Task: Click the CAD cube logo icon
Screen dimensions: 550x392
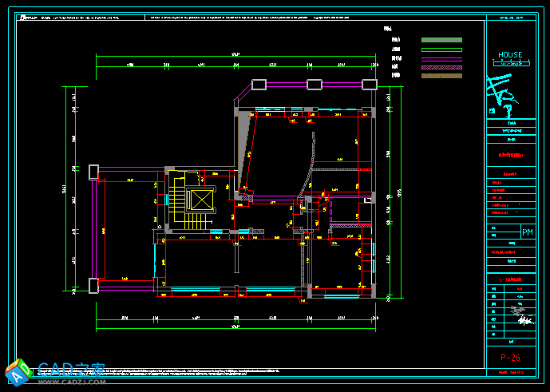Action: tap(18, 373)
